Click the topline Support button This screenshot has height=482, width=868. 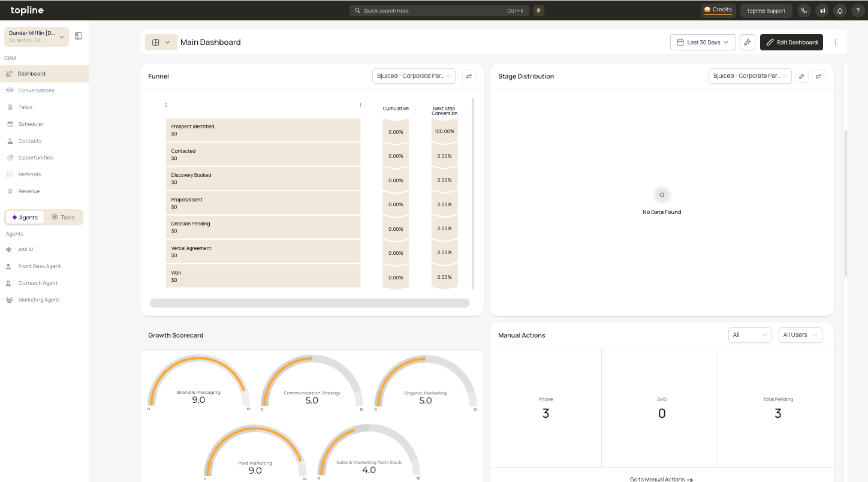pos(766,10)
